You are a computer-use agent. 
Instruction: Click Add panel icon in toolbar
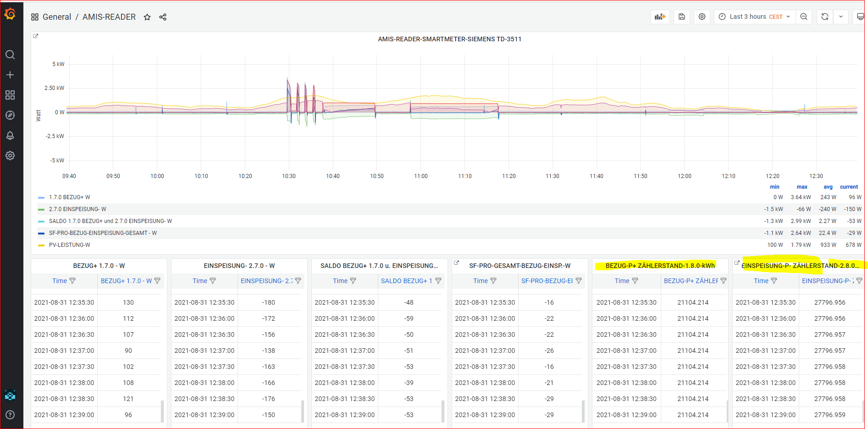[x=660, y=17]
